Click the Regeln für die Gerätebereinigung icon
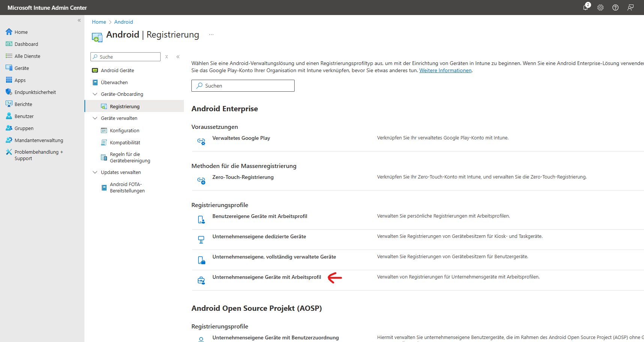The width and height of the screenshot is (644, 342). tap(104, 157)
